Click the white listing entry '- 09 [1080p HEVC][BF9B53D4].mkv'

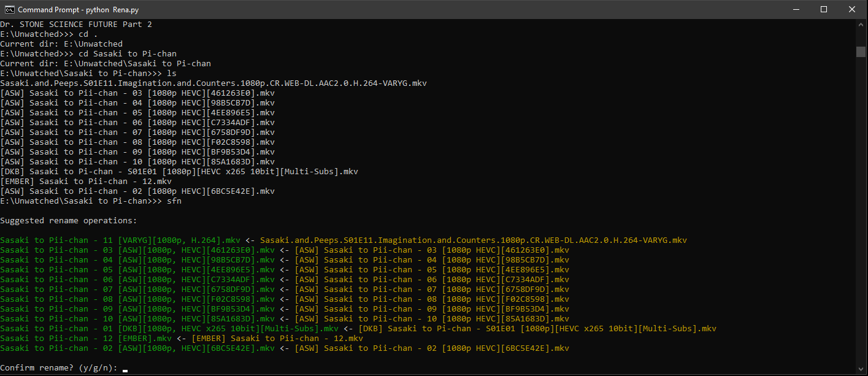pos(137,152)
